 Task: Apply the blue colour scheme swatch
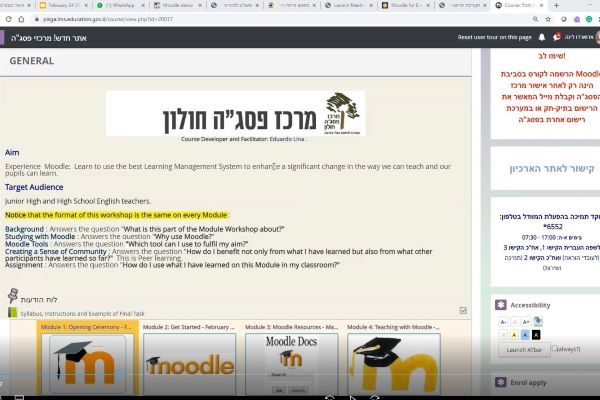click(x=525, y=335)
